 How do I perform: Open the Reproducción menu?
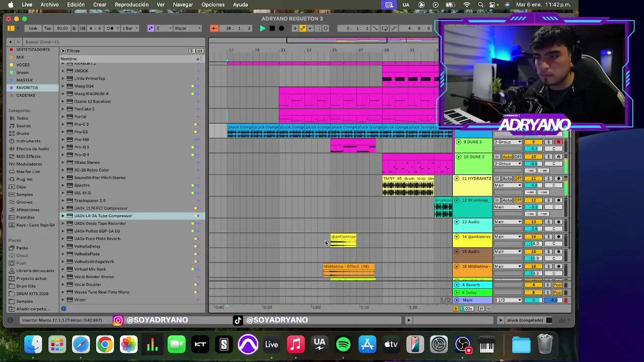(x=131, y=5)
